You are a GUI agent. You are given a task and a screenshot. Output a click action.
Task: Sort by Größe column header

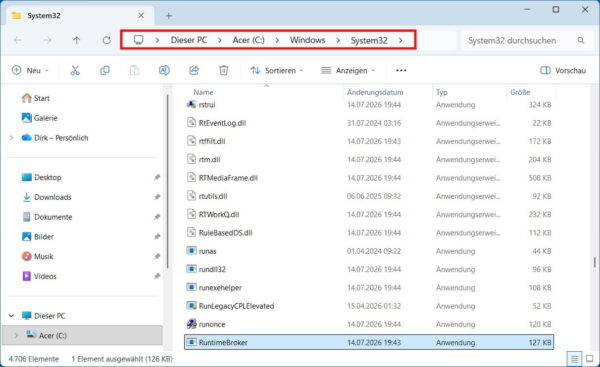[x=520, y=92]
